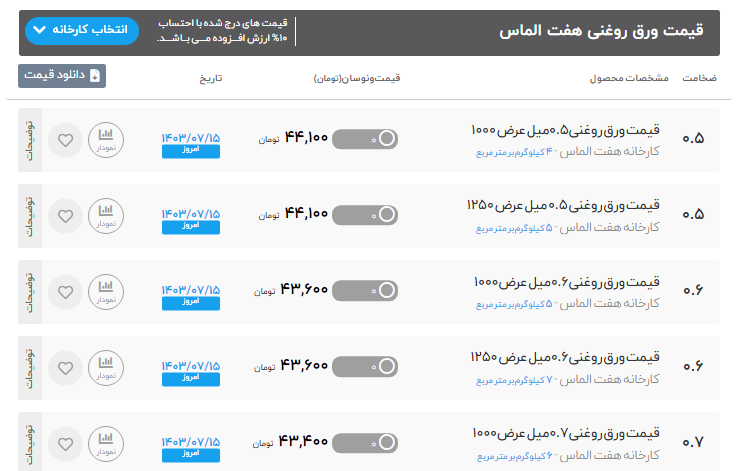Toggle price switch on first 44,100 row

[364, 139]
